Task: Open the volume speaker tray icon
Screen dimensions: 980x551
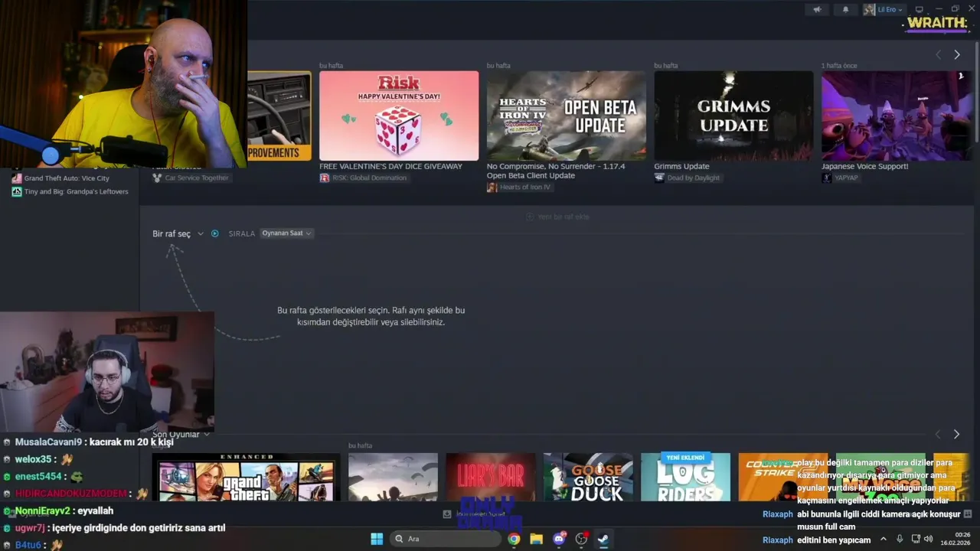Action: pyautogui.click(x=929, y=539)
